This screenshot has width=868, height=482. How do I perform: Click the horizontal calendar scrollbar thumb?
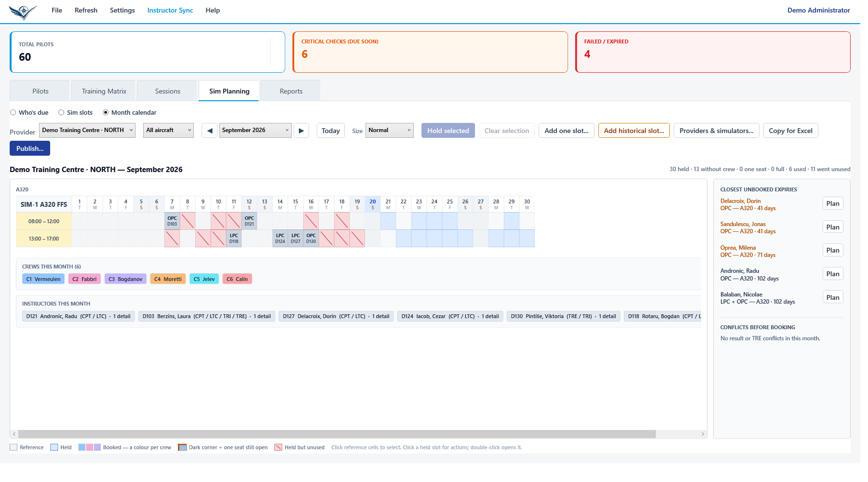point(337,434)
